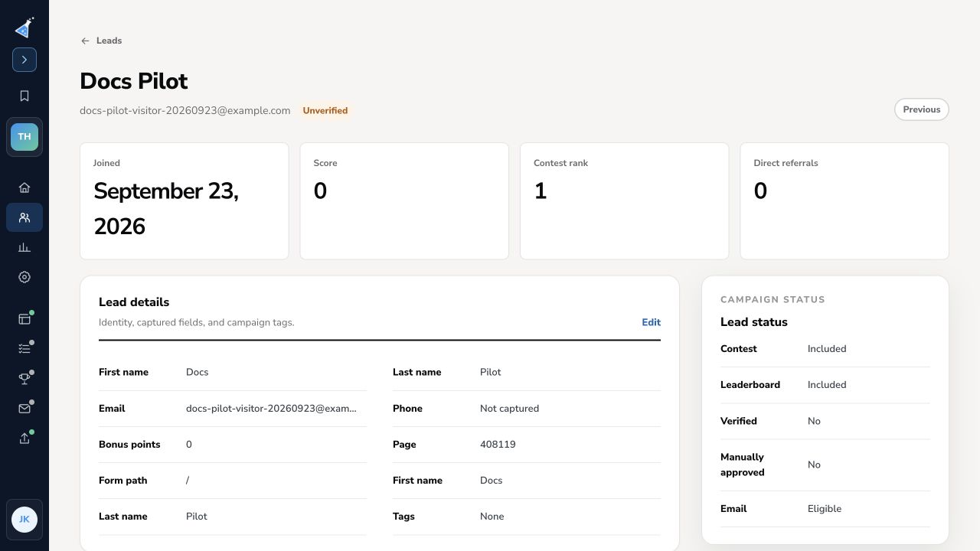Click the Direct referrals card

coord(844,201)
